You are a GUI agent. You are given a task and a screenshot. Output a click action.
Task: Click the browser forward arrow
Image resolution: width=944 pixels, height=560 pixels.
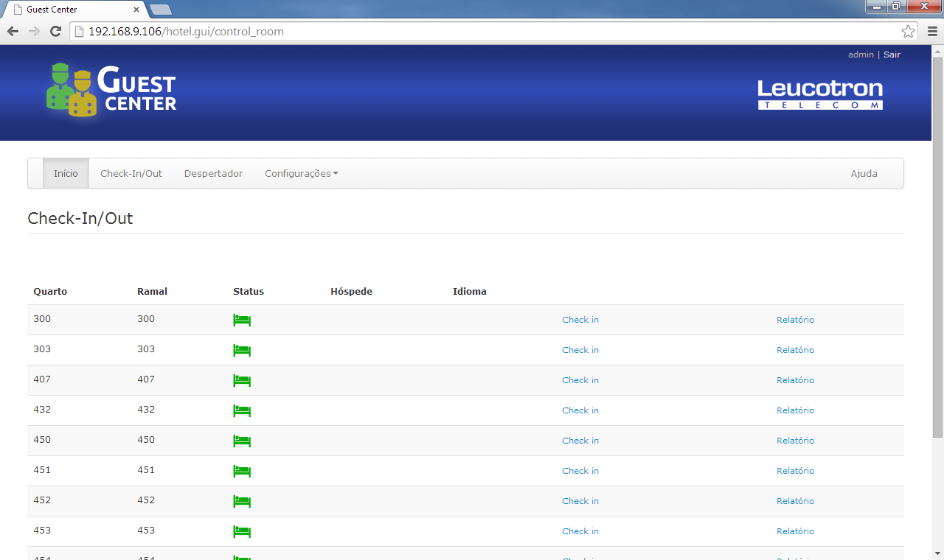tap(34, 32)
